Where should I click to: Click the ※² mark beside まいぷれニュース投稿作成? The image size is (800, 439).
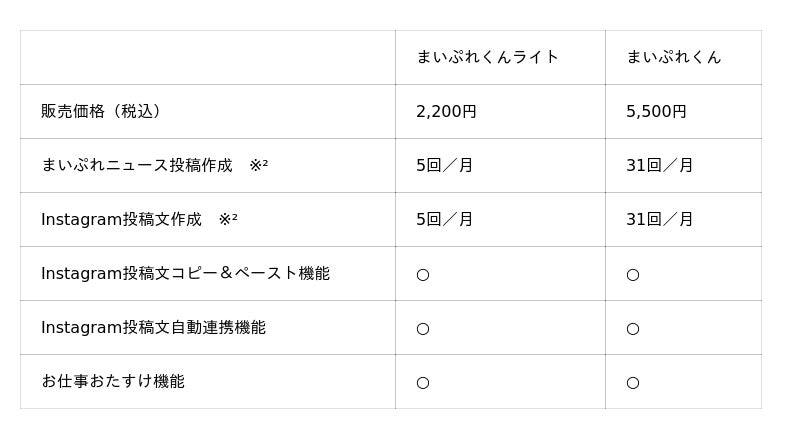258,165
